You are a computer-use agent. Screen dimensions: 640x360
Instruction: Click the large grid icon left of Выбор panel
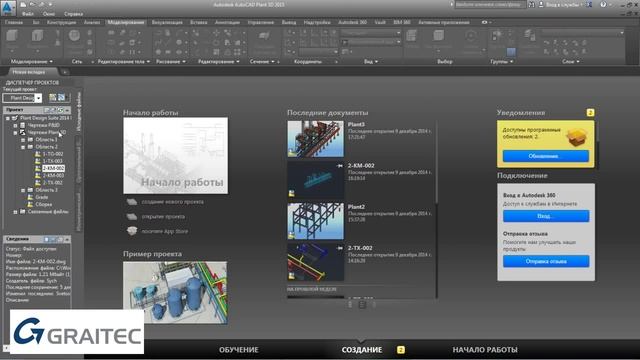click(411, 36)
